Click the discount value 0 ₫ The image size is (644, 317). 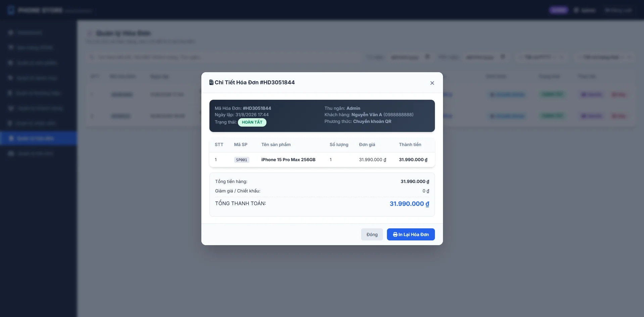426,191
